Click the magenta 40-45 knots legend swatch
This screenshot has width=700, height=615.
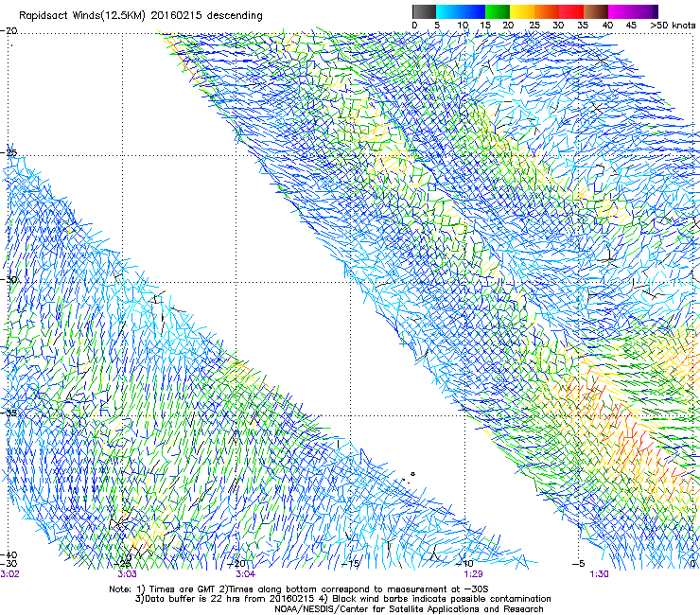621,11
